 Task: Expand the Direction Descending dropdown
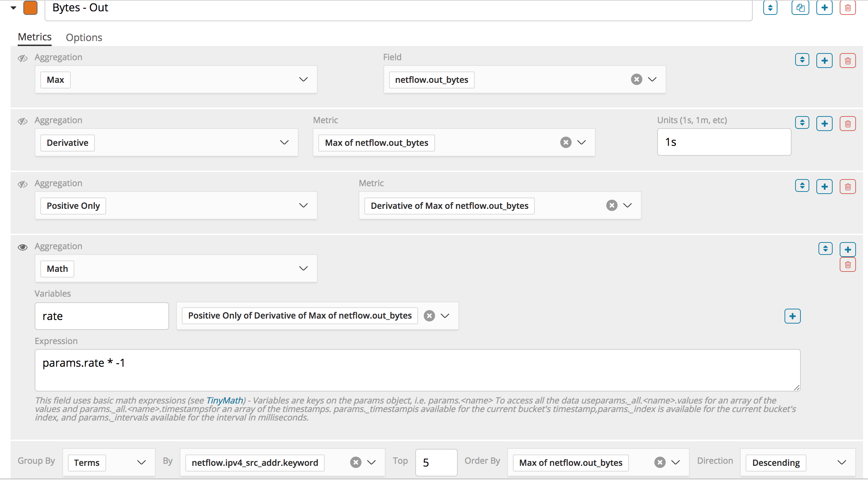842,462
